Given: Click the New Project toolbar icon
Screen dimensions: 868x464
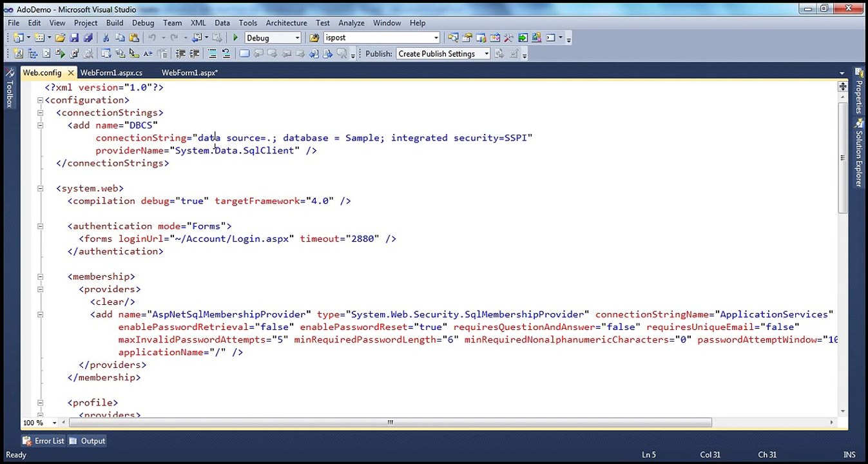Looking at the screenshot, I should click(x=18, y=37).
